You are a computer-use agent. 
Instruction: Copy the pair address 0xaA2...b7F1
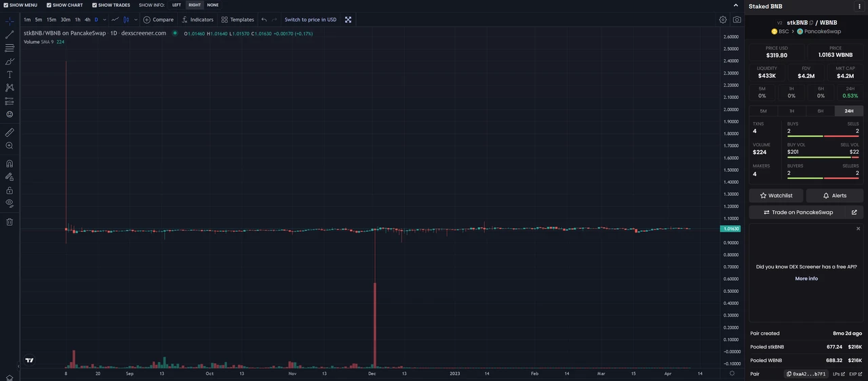pos(806,374)
